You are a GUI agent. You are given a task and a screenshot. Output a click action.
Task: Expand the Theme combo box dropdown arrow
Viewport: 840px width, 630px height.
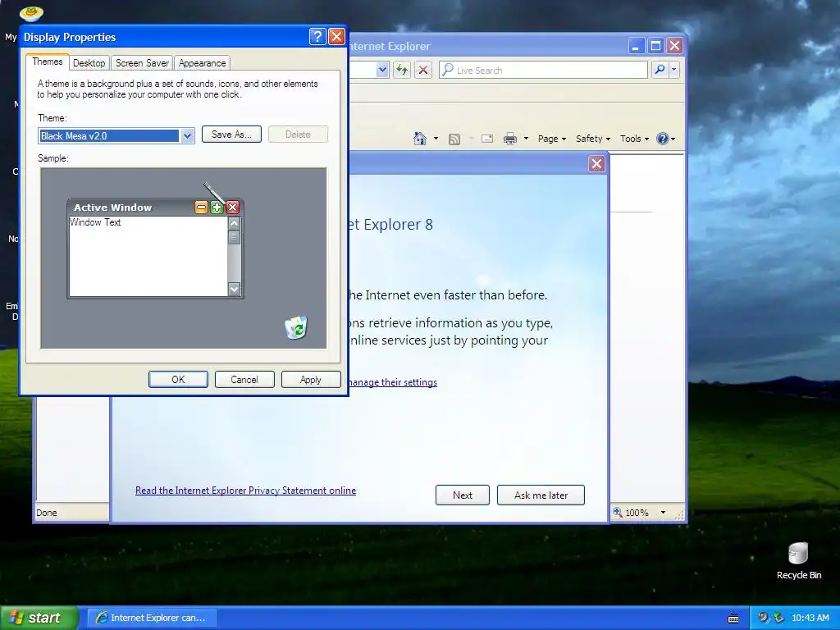(x=187, y=136)
